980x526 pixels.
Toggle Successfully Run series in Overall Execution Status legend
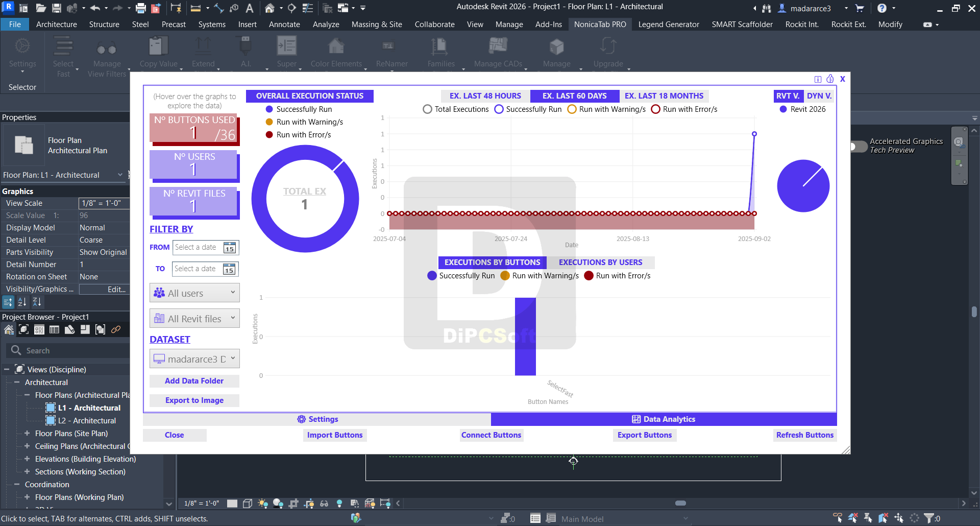299,109
